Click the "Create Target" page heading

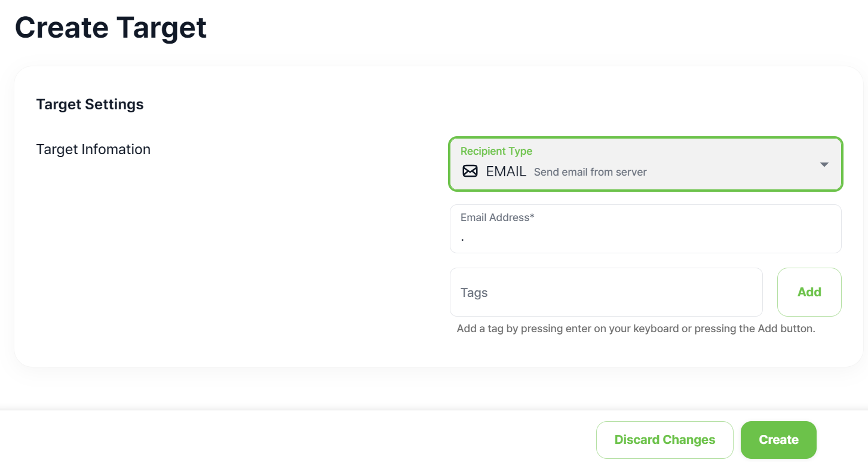pyautogui.click(x=111, y=27)
